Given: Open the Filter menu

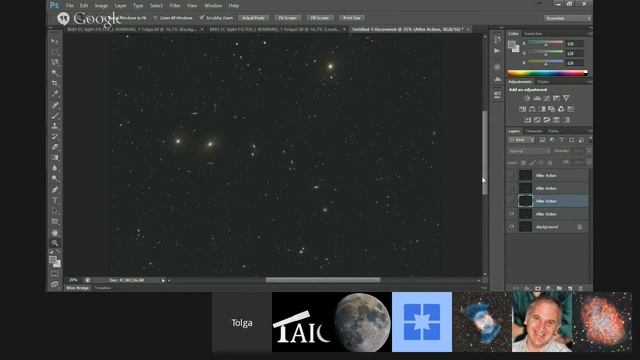Looking at the screenshot, I should (175, 6).
